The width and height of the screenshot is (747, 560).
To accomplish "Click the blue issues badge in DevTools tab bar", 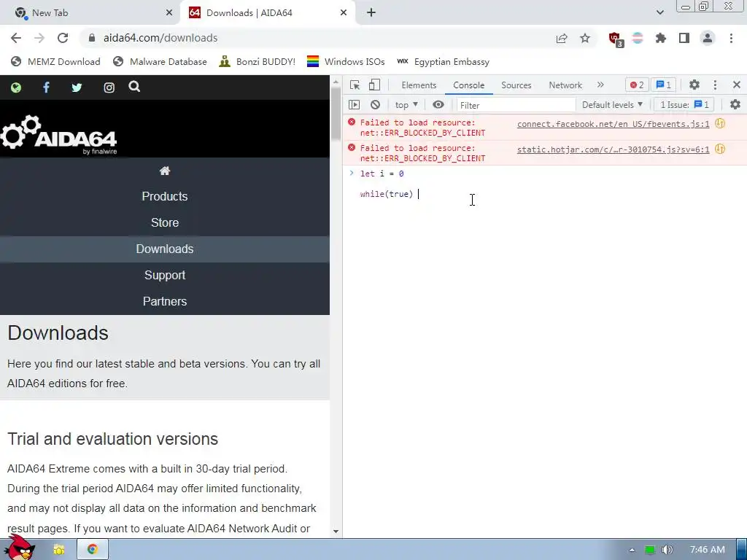I will pos(664,85).
